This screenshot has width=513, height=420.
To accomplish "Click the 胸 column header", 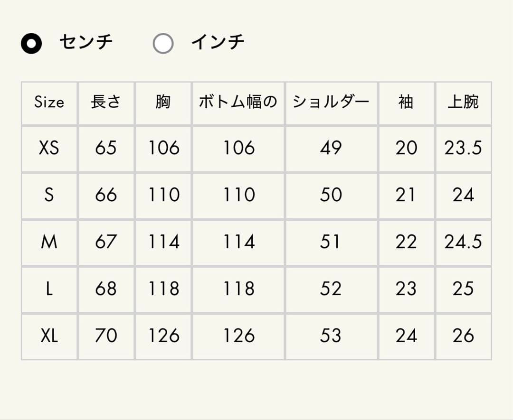I will tap(163, 103).
